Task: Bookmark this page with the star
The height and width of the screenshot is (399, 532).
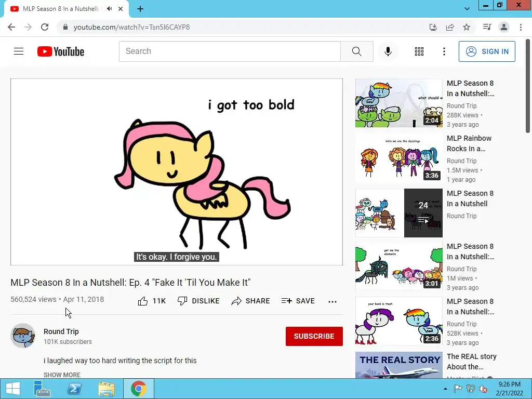Action: (467, 27)
